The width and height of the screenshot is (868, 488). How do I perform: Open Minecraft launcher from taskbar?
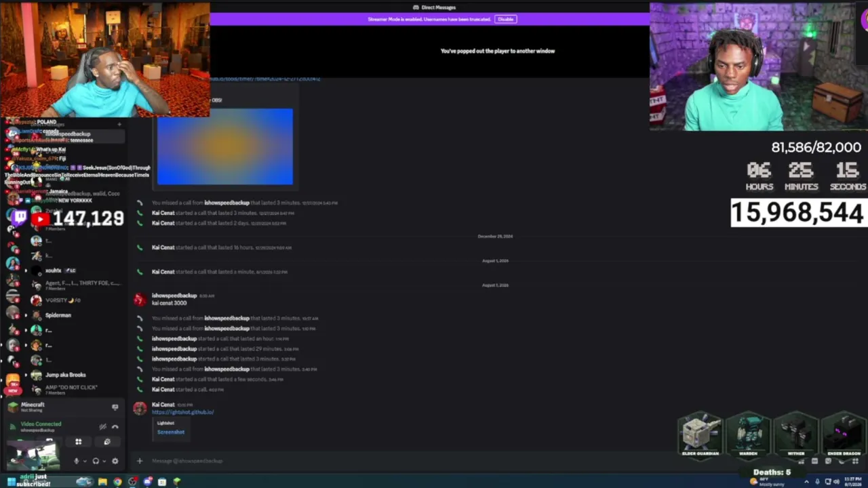177,482
